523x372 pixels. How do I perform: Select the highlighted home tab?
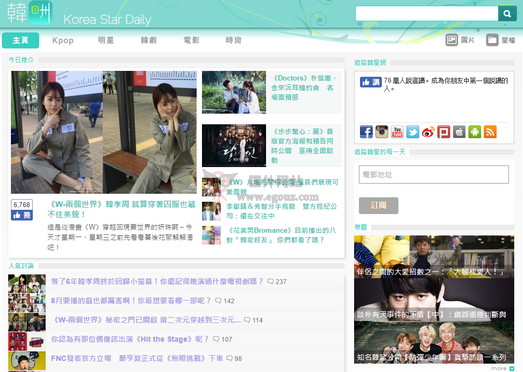20,40
